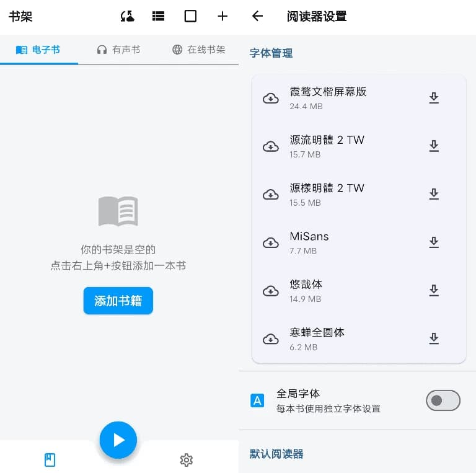This screenshot has height=473, width=476.
Task: Open settings gear in bottom navigation
Action: click(x=186, y=459)
